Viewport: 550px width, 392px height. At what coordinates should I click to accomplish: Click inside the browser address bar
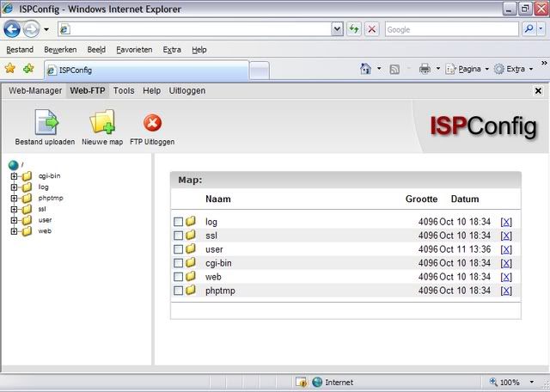click(x=198, y=29)
